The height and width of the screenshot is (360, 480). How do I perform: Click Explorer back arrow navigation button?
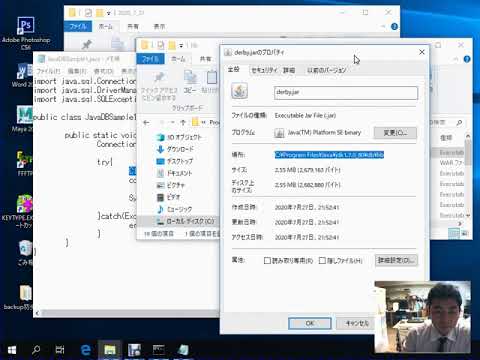pos(146,123)
